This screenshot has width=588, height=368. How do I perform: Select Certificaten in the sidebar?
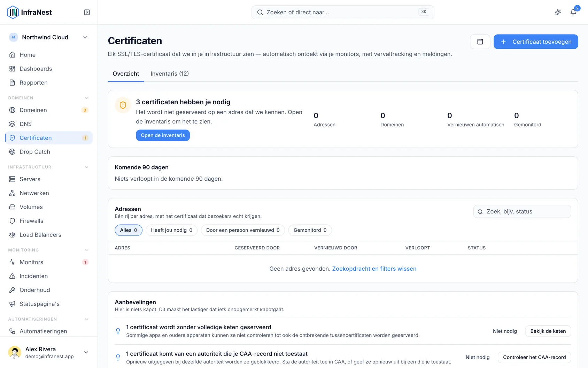click(x=49, y=138)
